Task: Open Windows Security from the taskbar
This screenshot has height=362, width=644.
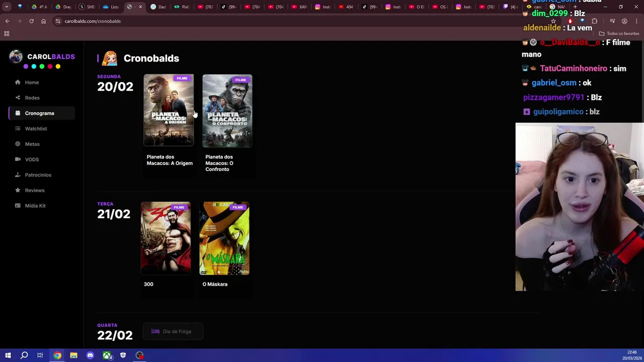Action: pyautogui.click(x=123, y=355)
